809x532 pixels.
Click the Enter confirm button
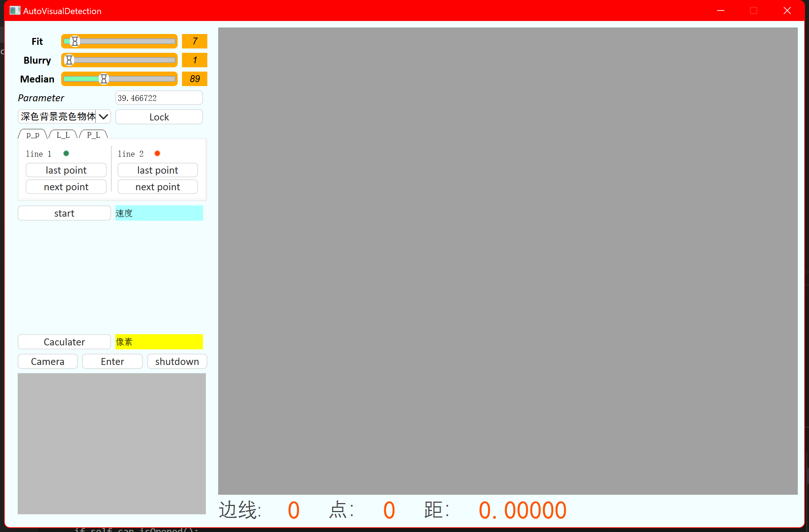click(112, 361)
